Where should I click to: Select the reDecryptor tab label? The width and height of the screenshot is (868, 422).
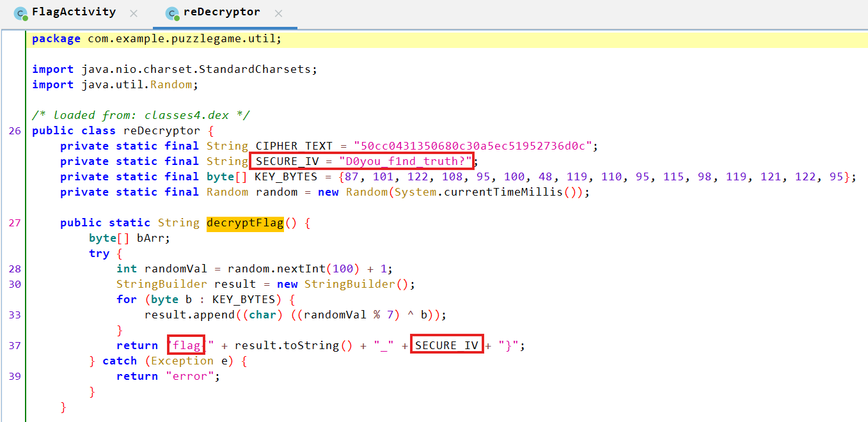point(222,12)
